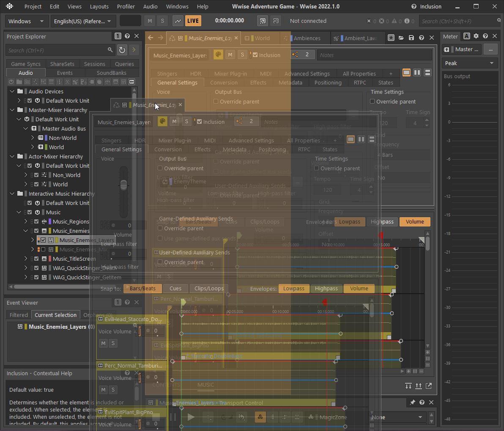Enable Override parent under Time Settings

tap(372, 101)
